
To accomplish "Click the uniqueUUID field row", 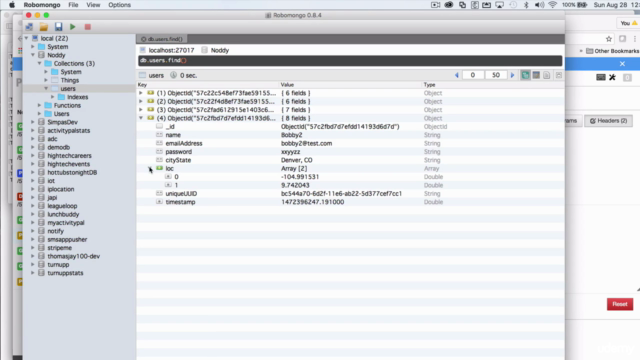I will (350, 193).
